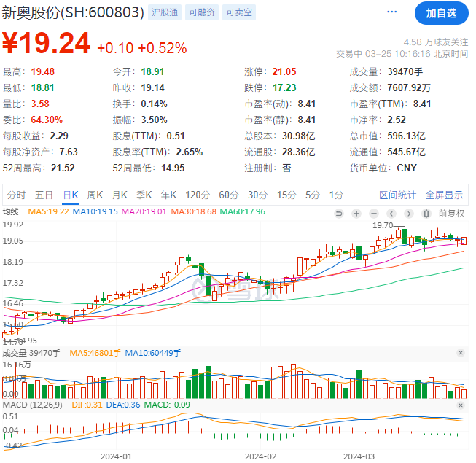The height and width of the screenshot is (463, 476).
Task: Click the current price ¥19.24
Action: (46, 43)
